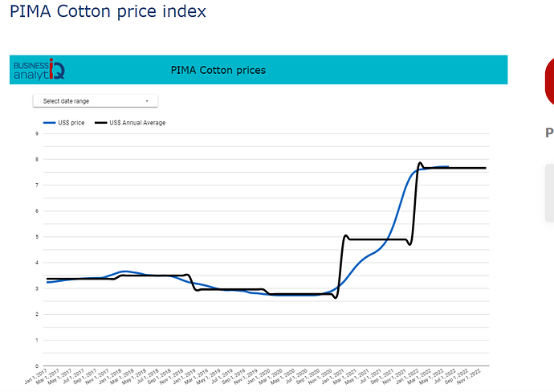Viewport: 554px width, 392px height.
Task: Toggle the US$ price legend entry
Action: (x=64, y=123)
